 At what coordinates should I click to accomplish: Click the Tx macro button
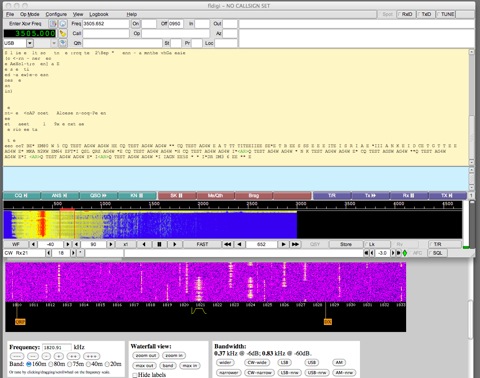(371, 195)
